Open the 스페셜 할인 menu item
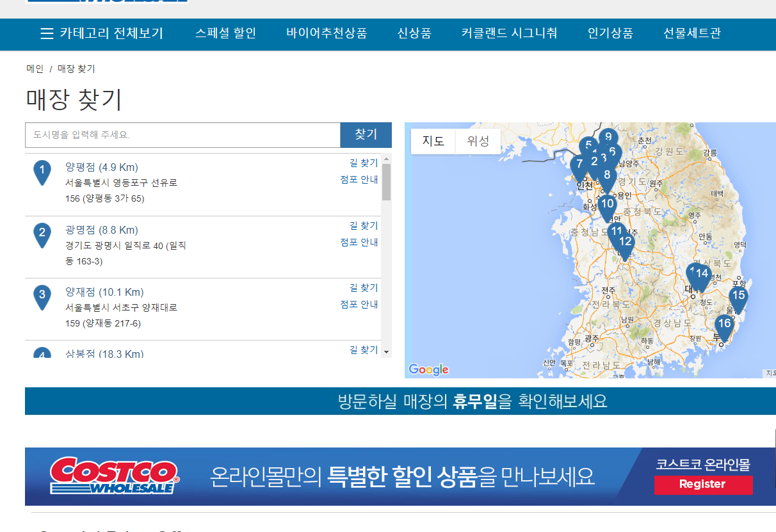Screen dimensions: 776x532 (x=226, y=33)
